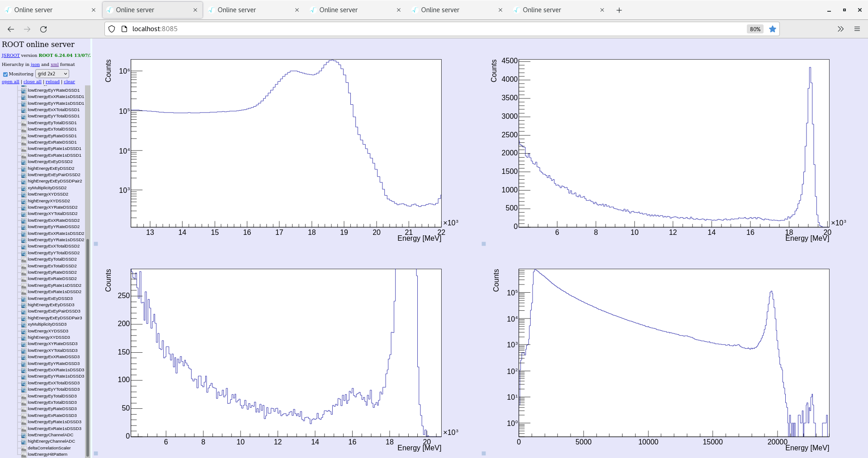868x458 pixels.
Task: Click the browser reload page icon
Action: pyautogui.click(x=43, y=29)
